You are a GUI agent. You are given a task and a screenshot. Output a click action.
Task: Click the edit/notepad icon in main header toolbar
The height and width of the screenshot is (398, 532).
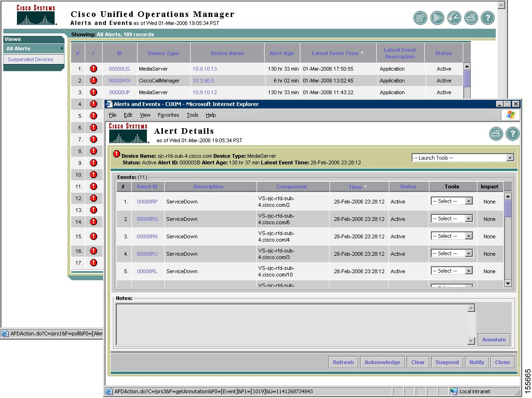click(420, 18)
